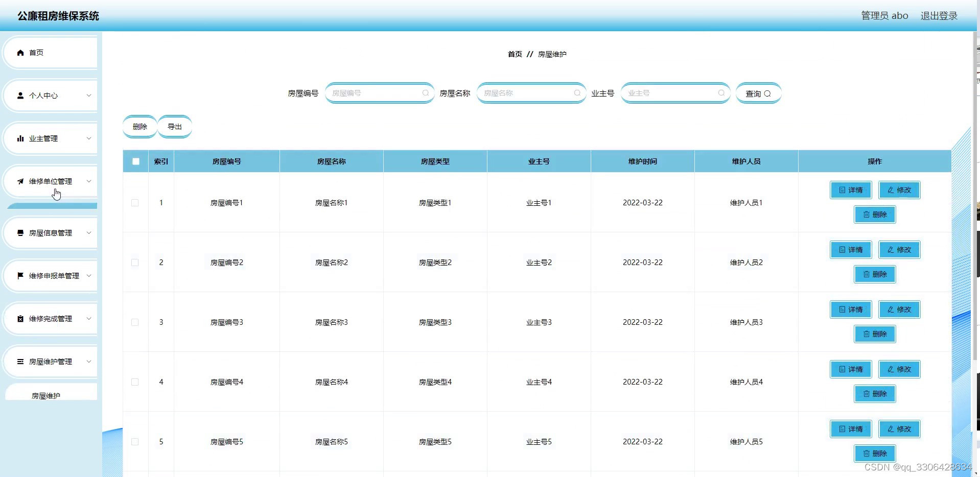Screen dimensions: 980x477
Task: Click the 房屋类型2 table cell
Action: pos(435,263)
